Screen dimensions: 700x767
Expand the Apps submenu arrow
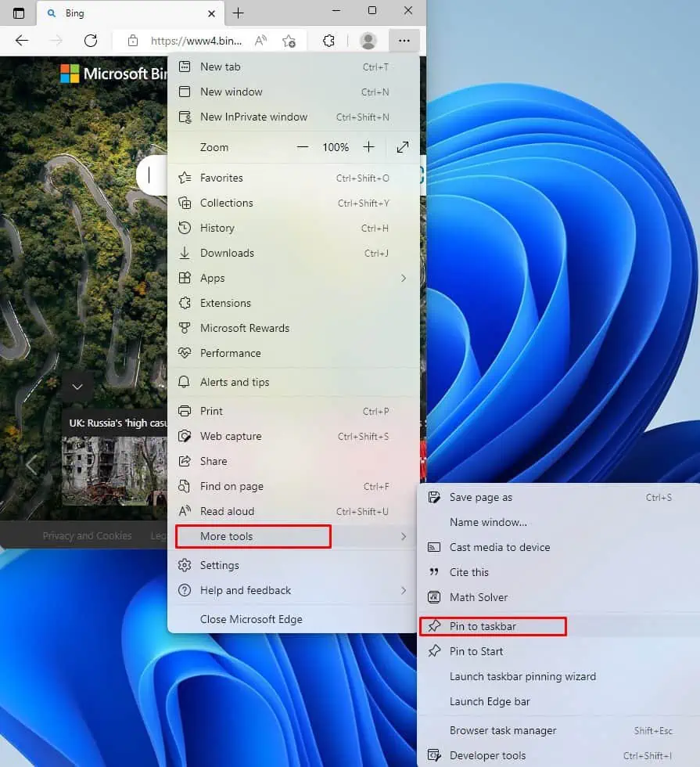click(404, 278)
